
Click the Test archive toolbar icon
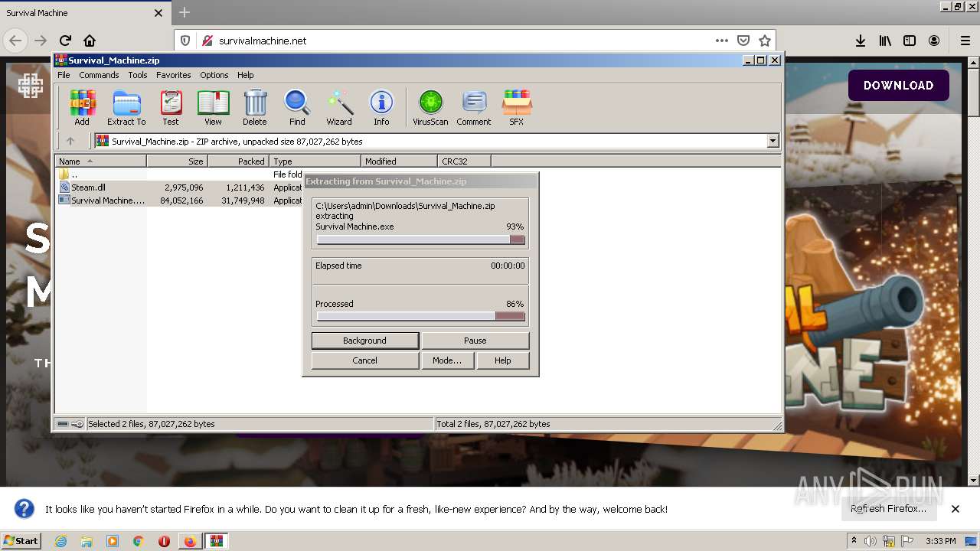(x=171, y=107)
